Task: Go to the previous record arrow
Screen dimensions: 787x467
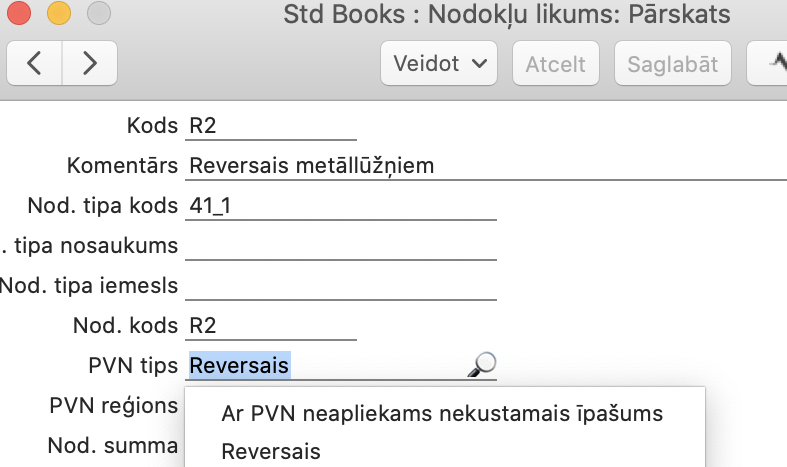Action: point(35,64)
